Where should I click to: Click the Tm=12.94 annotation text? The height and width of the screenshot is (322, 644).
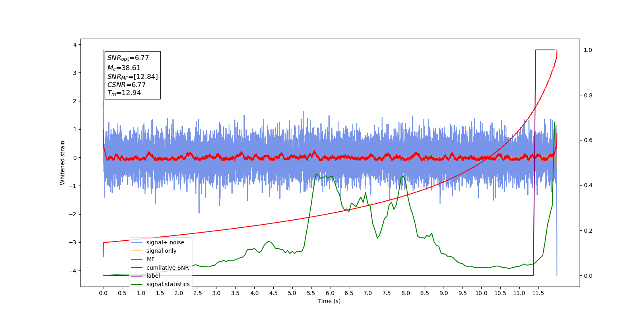(x=124, y=93)
